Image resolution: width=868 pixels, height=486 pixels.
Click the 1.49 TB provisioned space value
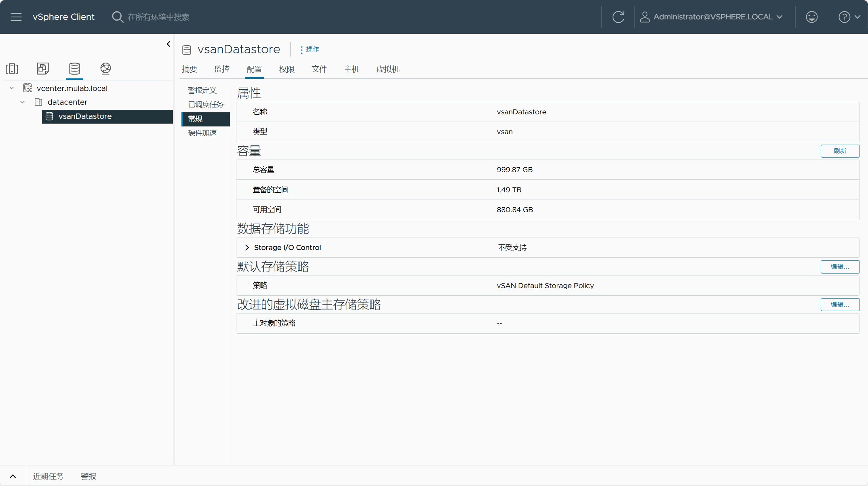pos(509,190)
